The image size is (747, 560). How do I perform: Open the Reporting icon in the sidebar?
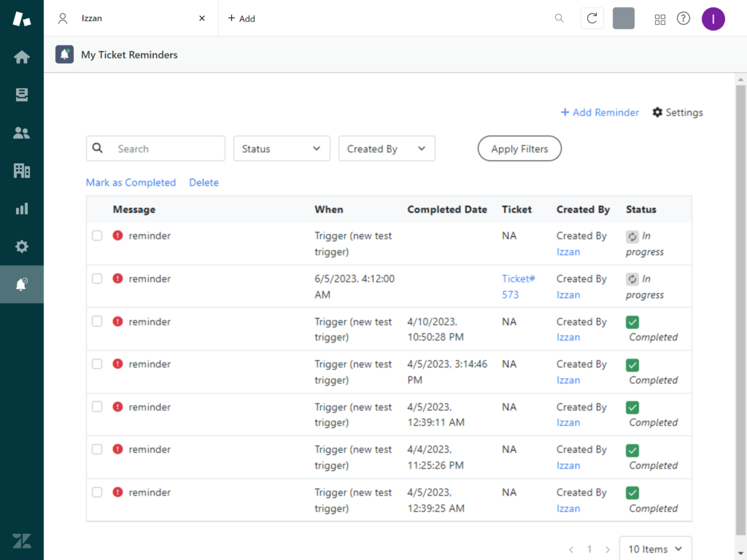(22, 208)
